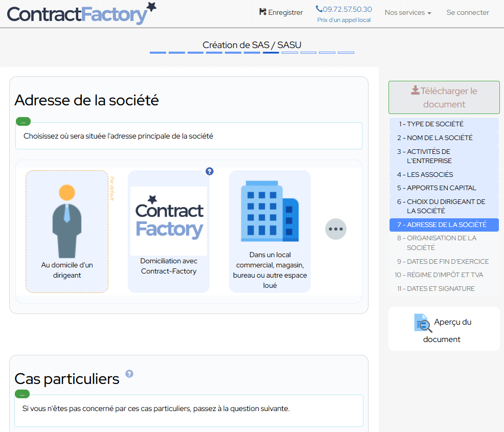Click Se connecter in the header
The height and width of the screenshot is (432, 504).
tap(467, 12)
